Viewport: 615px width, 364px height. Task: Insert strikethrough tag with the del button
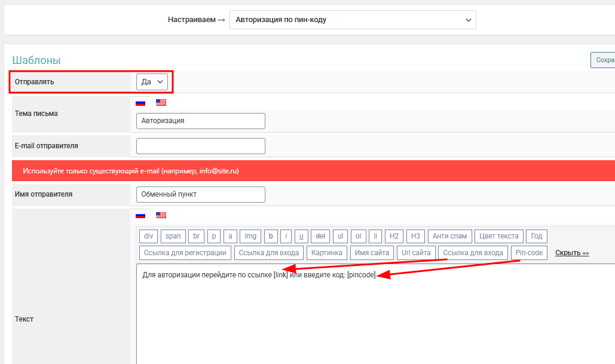coord(320,236)
